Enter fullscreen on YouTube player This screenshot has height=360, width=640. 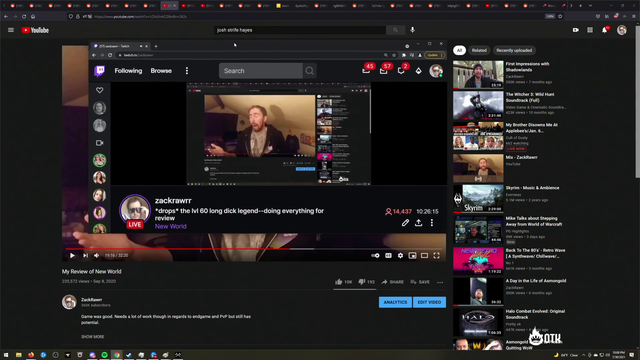click(x=436, y=256)
